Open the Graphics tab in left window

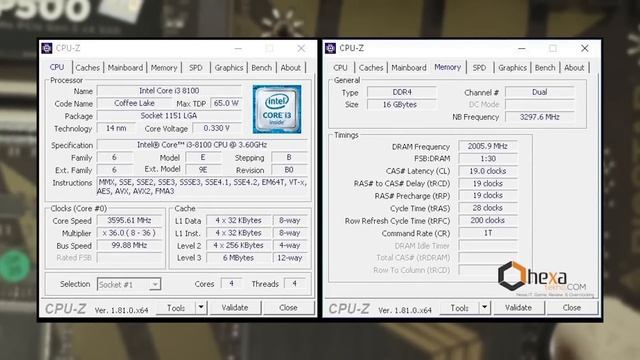tap(229, 68)
